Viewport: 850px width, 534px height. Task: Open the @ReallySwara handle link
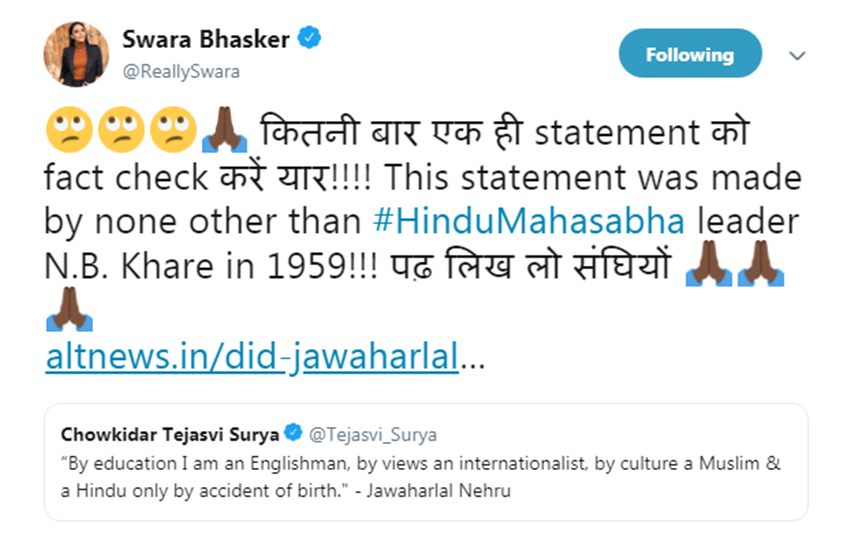click(x=181, y=71)
